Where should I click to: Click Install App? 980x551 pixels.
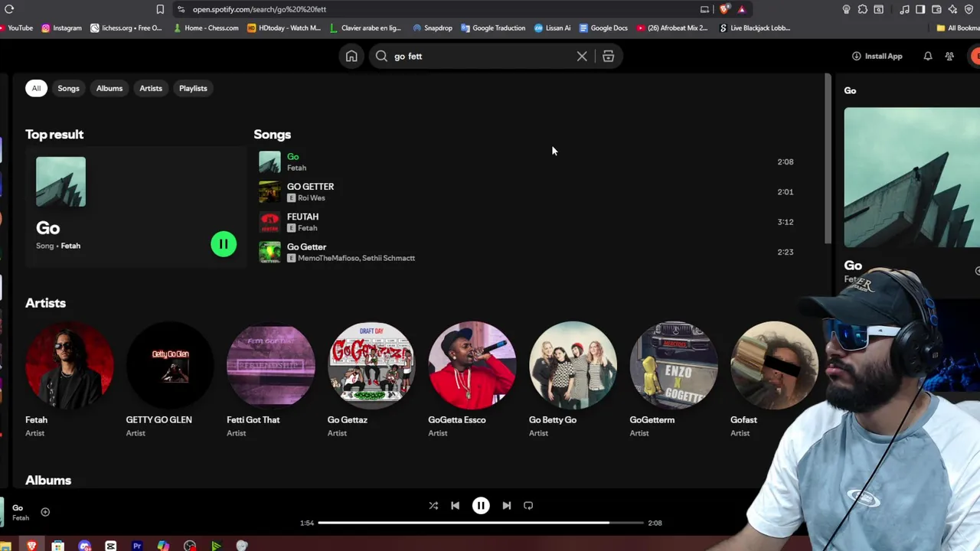click(x=877, y=56)
